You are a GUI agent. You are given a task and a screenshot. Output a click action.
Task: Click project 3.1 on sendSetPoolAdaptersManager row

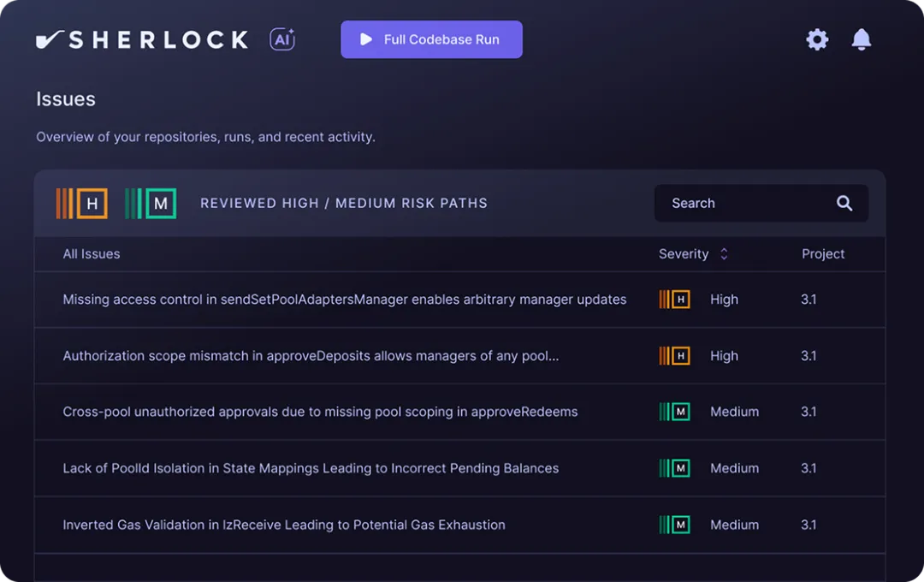point(808,300)
